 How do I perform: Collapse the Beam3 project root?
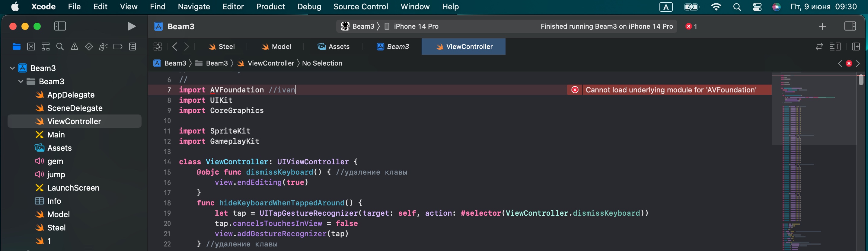coord(12,68)
